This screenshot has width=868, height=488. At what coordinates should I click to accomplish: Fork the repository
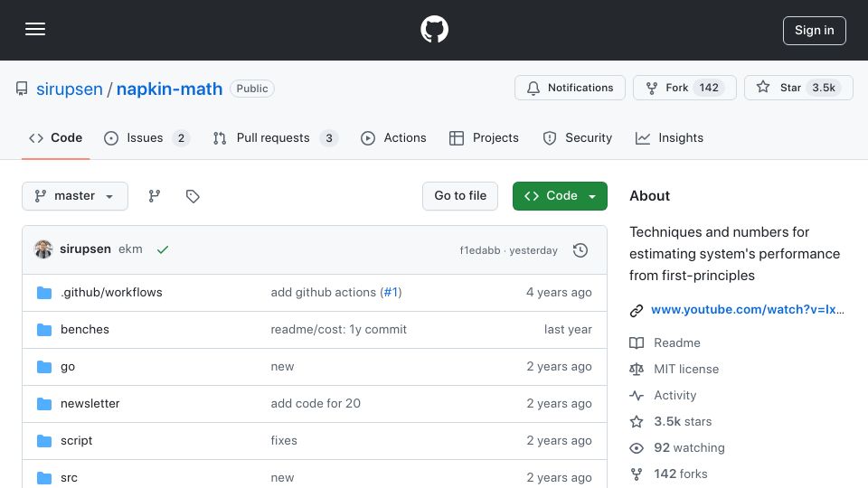pos(684,88)
